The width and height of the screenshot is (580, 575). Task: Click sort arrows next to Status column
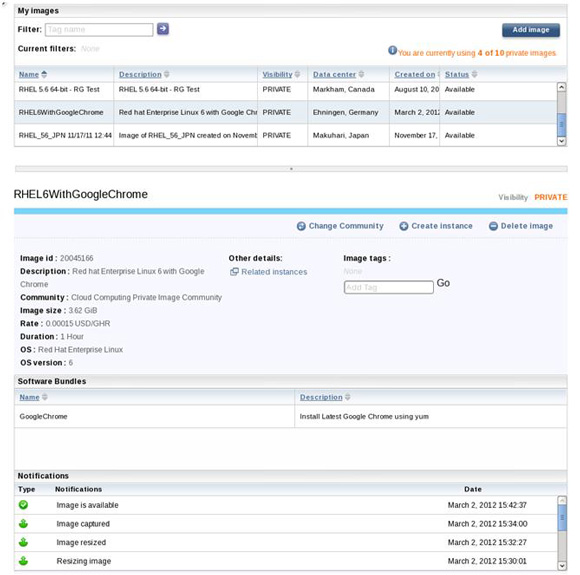pyautogui.click(x=475, y=74)
